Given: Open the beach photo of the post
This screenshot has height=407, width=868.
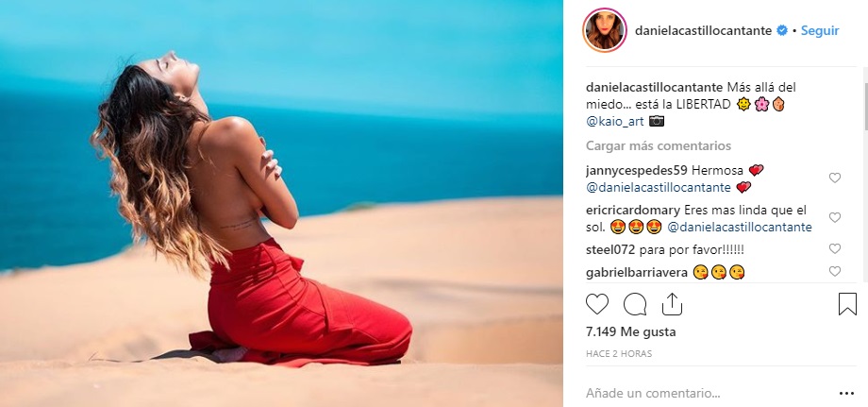Looking at the screenshot, I should pyautogui.click(x=281, y=203).
